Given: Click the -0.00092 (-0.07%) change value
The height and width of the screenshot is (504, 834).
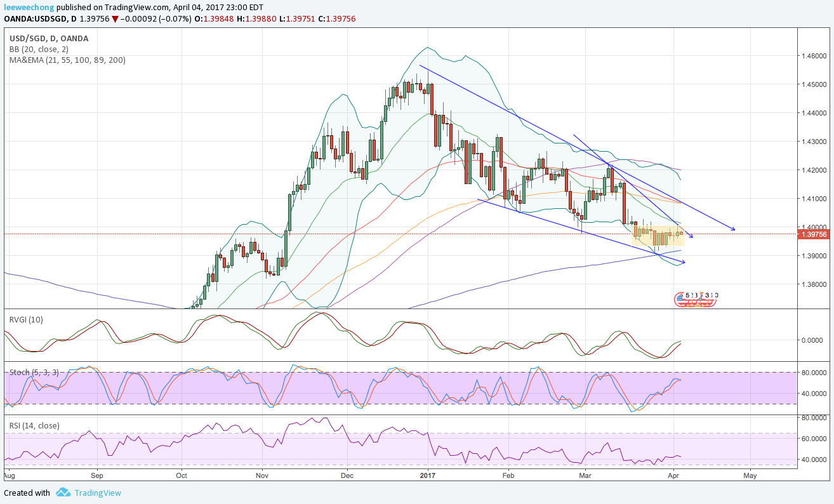Looking at the screenshot, I should (155, 19).
